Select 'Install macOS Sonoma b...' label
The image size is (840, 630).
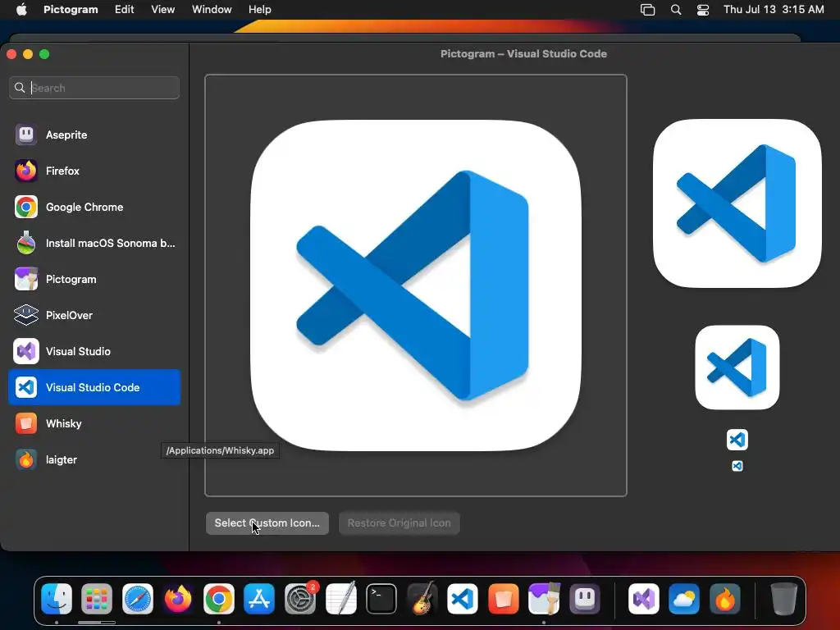click(x=111, y=243)
